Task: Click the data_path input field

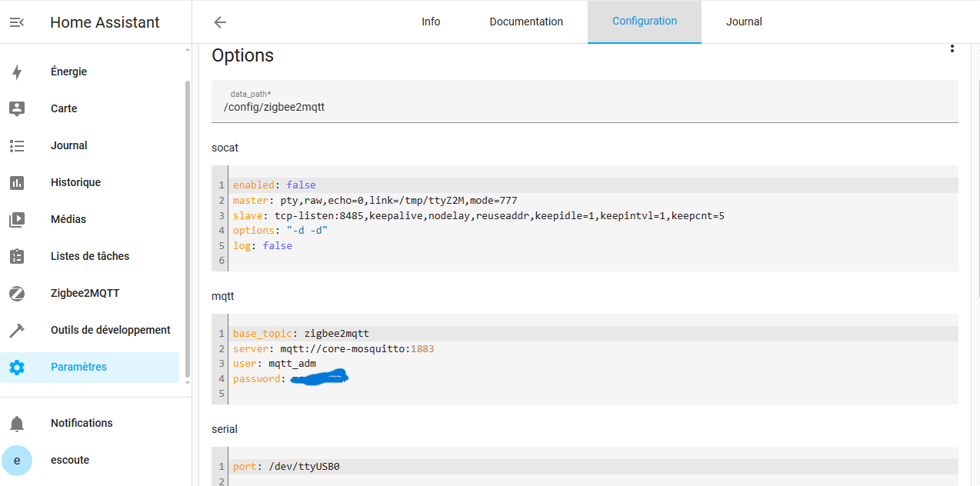Action: click(x=585, y=101)
